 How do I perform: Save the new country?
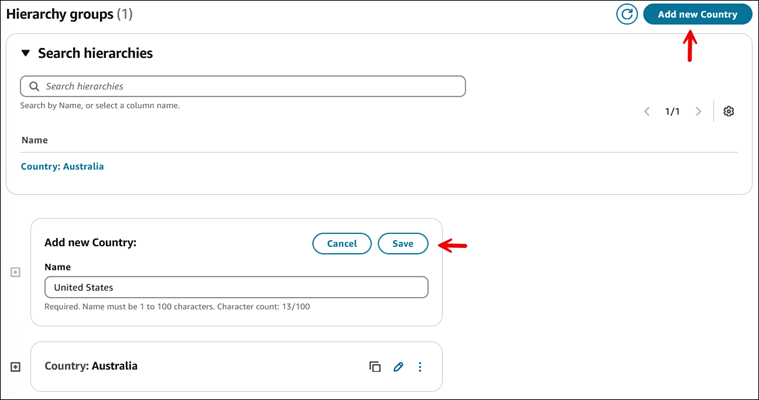tap(402, 243)
